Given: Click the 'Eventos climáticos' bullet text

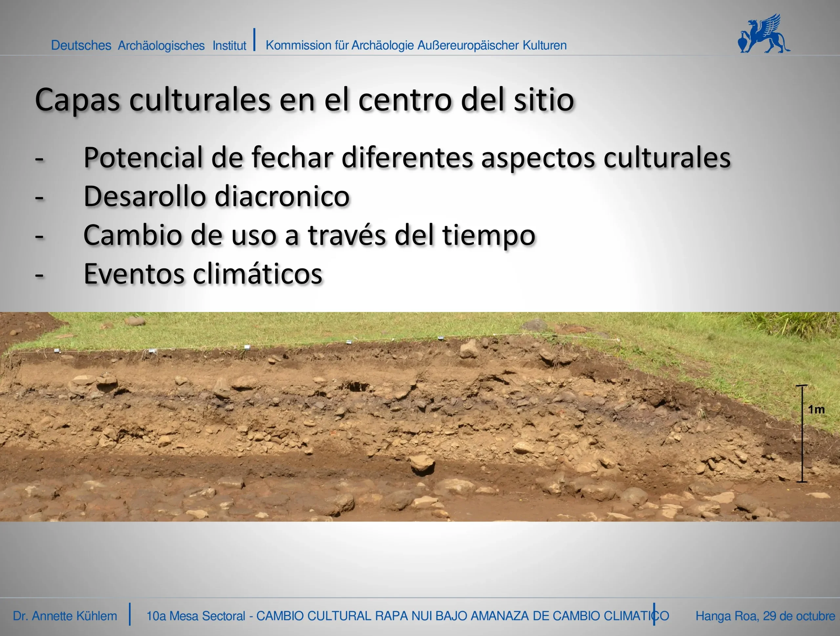Looking at the screenshot, I should tap(203, 274).
